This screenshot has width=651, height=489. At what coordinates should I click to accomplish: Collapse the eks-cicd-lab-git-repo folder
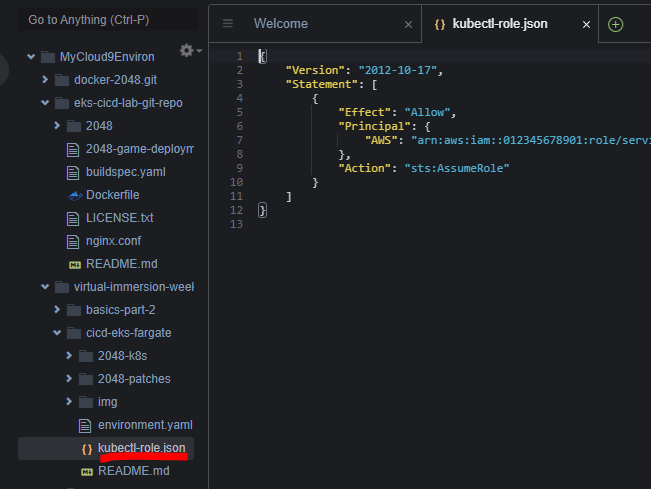(x=45, y=103)
